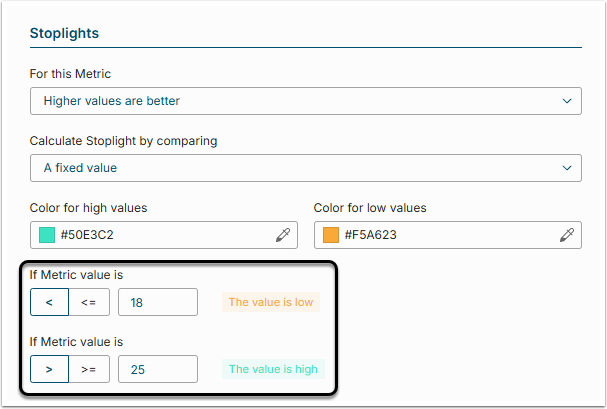Select the less-than "<" operator
This screenshot has height=409, width=607.
(49, 302)
